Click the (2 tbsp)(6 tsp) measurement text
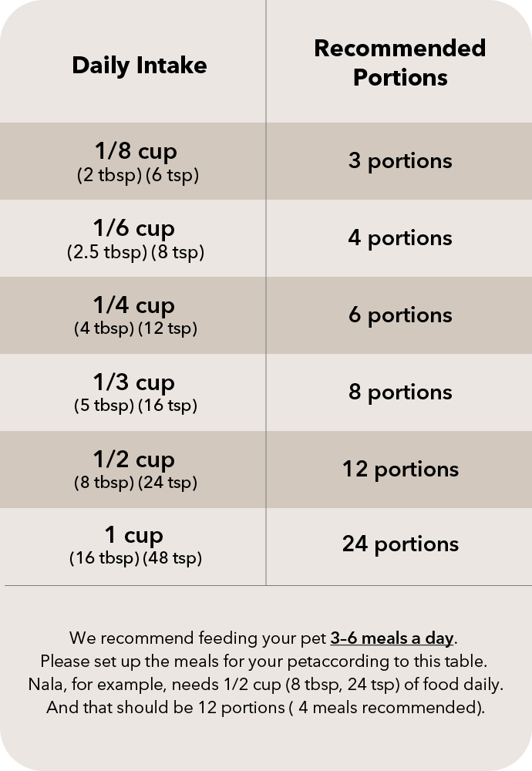This screenshot has height=771, width=532. click(138, 176)
